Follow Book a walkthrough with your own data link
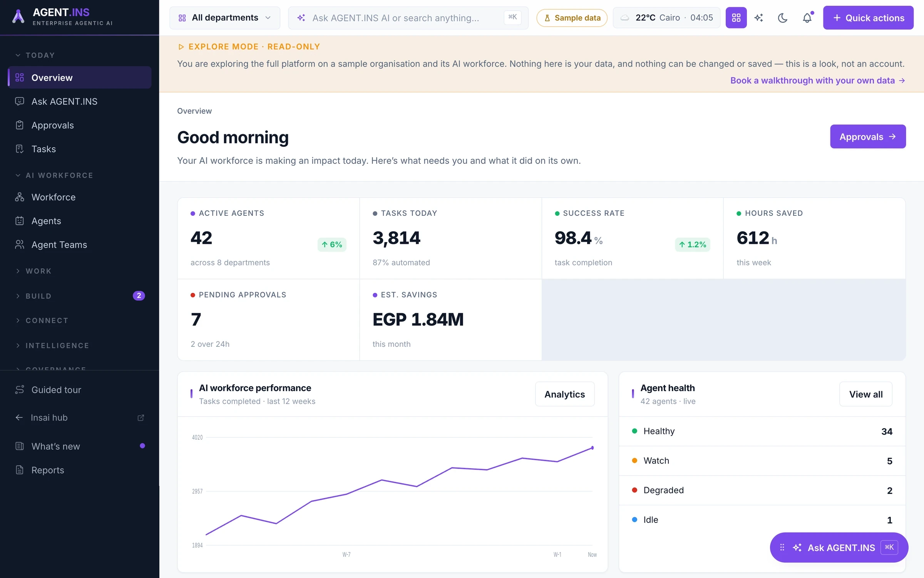 click(818, 80)
